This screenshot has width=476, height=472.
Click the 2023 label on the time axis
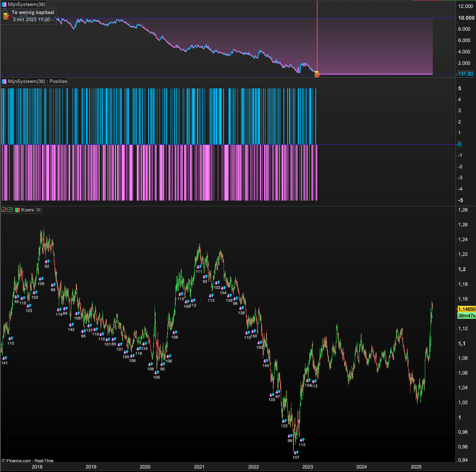(308, 467)
